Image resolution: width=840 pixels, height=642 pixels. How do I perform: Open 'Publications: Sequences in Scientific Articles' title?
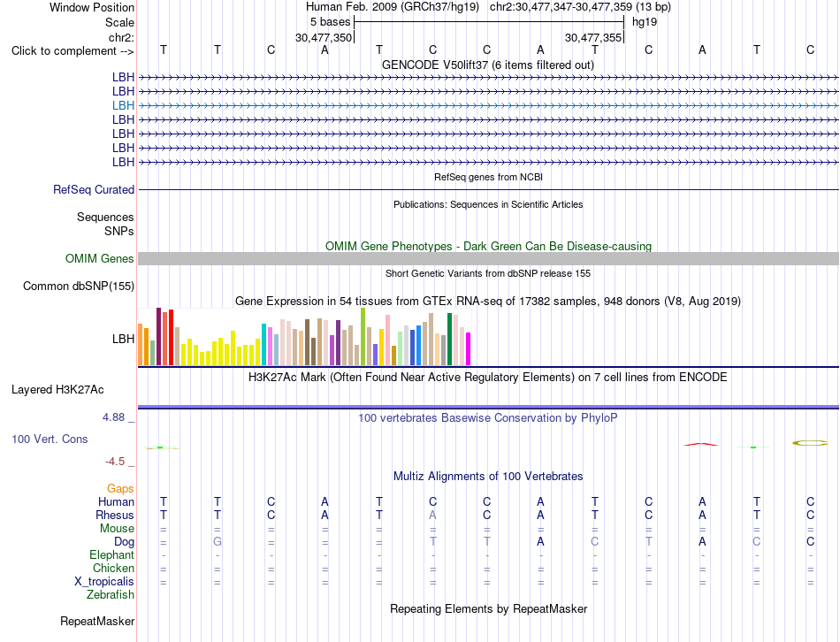(x=488, y=204)
